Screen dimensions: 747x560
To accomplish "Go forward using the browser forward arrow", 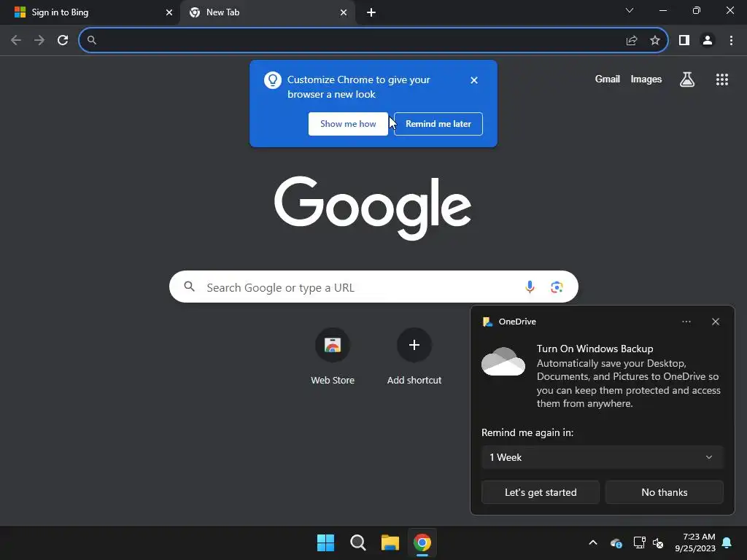I will click(39, 41).
